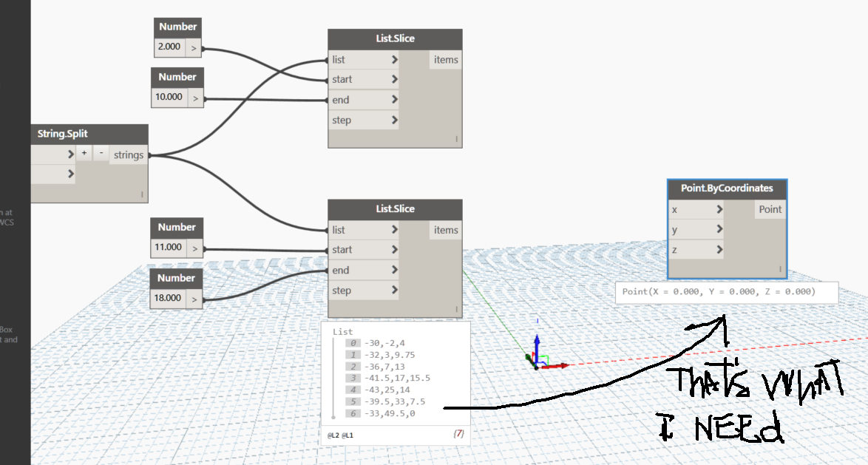Image resolution: width=868 pixels, height=465 pixels.
Task: Click the top List.Slice step port chevron
Action: click(394, 120)
